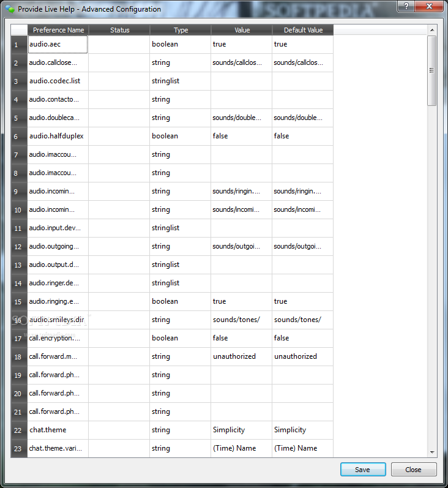
Task: Select audio.ringer.de... preference cell
Action: 58,283
